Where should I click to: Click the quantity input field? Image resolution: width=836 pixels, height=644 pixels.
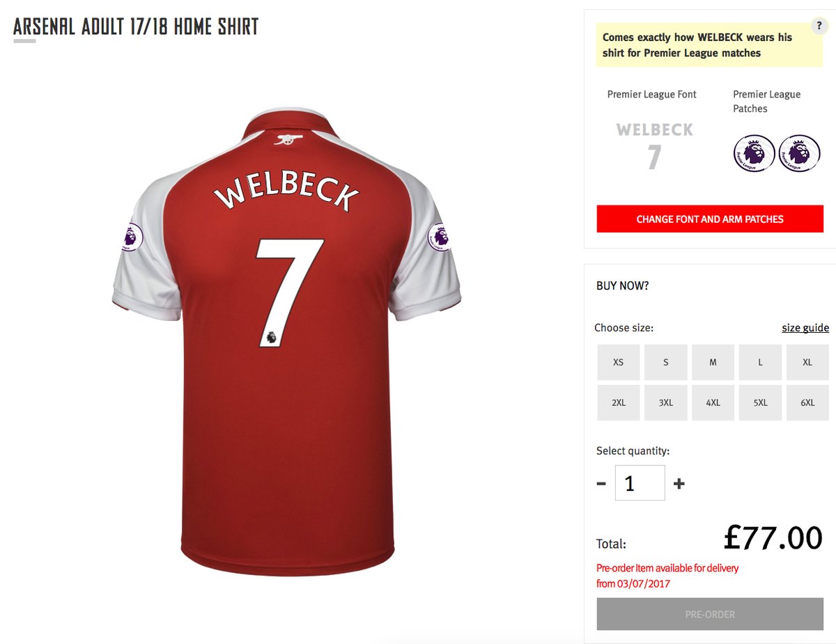640,483
